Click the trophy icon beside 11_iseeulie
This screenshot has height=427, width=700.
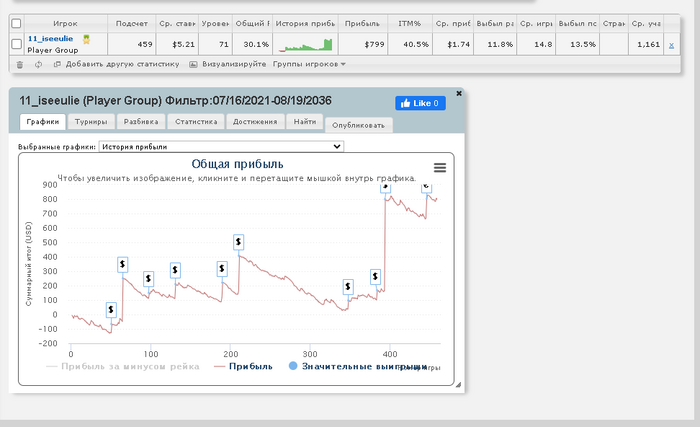point(86,39)
